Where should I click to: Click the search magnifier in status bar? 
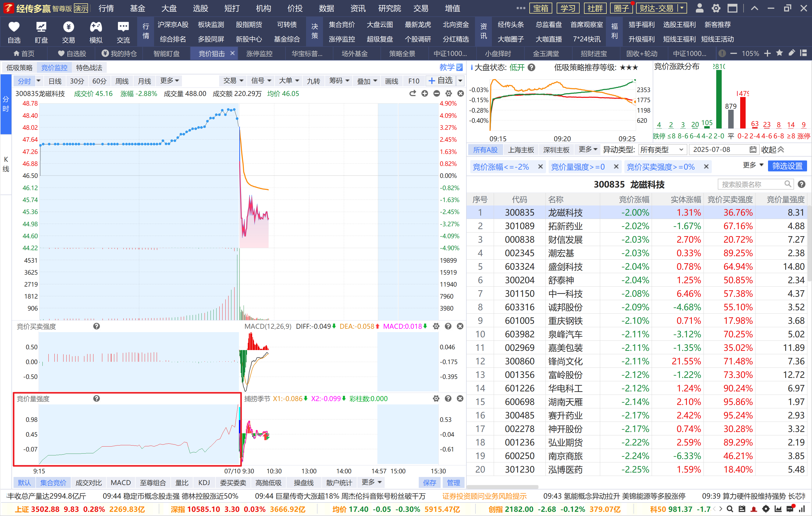[x=730, y=509]
